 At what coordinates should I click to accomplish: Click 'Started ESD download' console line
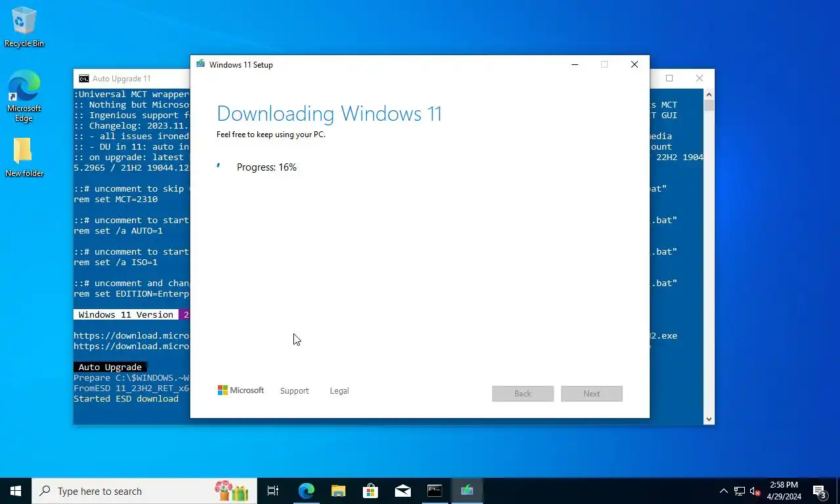tap(126, 399)
